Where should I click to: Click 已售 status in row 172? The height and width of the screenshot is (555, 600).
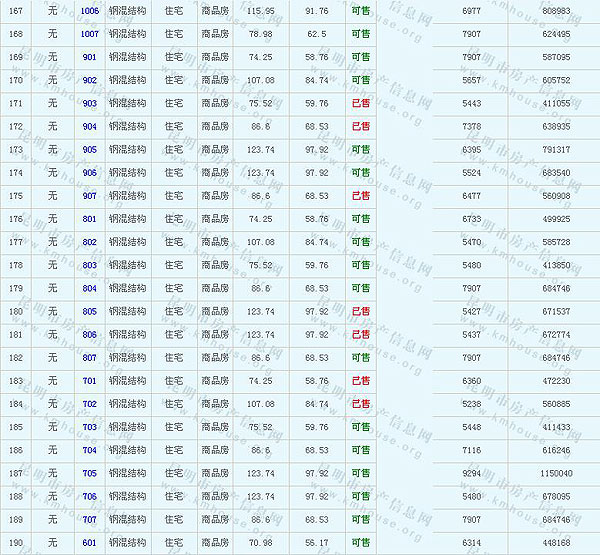360,127
